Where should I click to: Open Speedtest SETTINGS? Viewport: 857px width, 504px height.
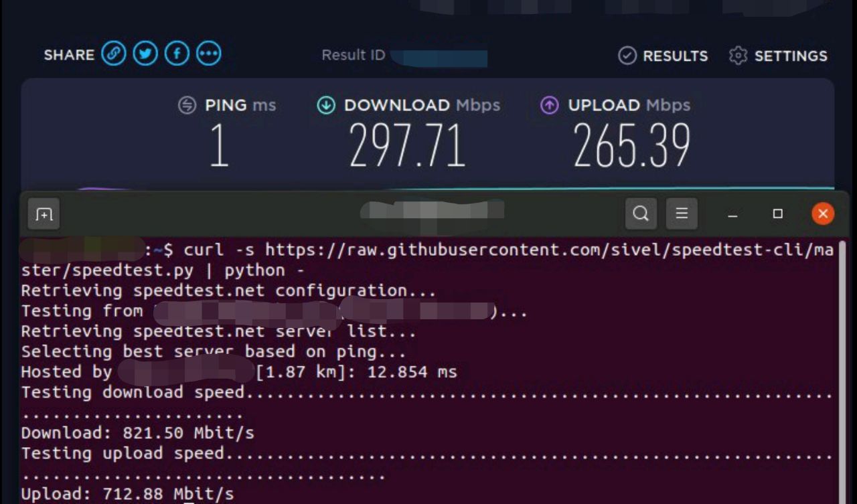click(x=778, y=56)
